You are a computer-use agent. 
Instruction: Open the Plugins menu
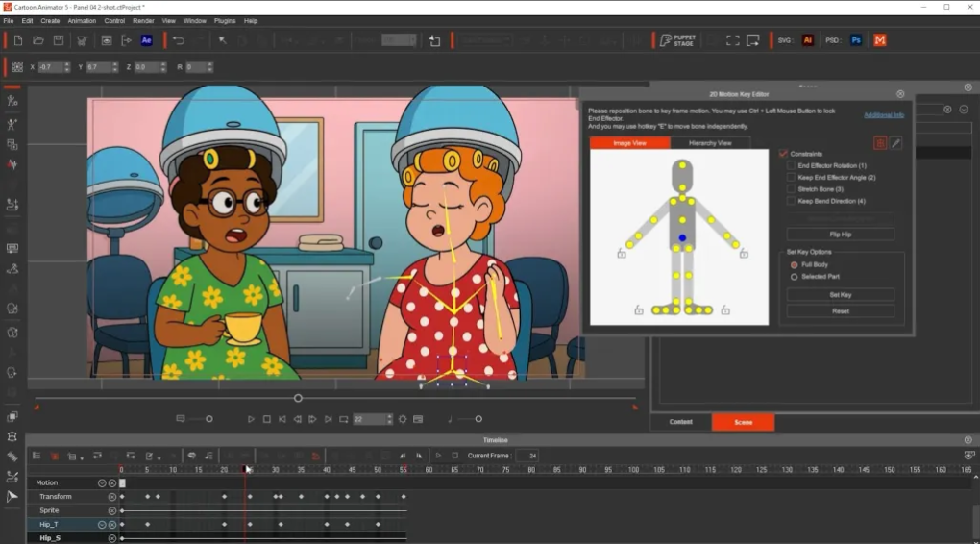tap(225, 20)
